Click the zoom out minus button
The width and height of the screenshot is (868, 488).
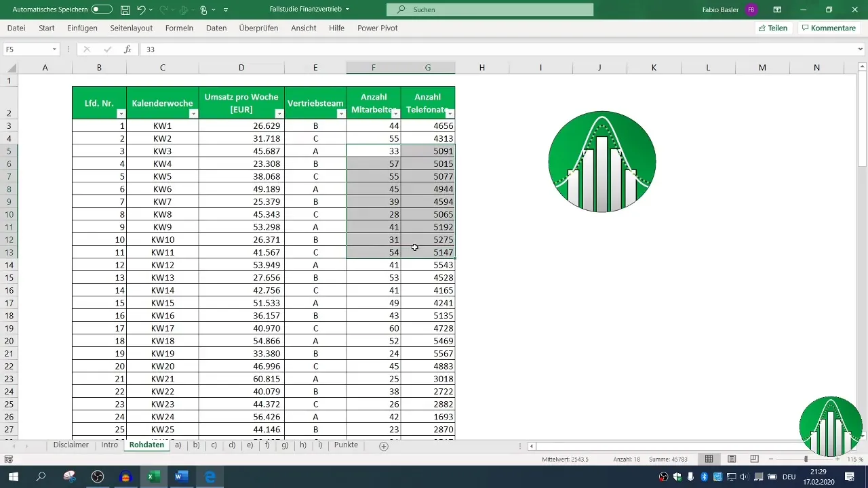(772, 459)
